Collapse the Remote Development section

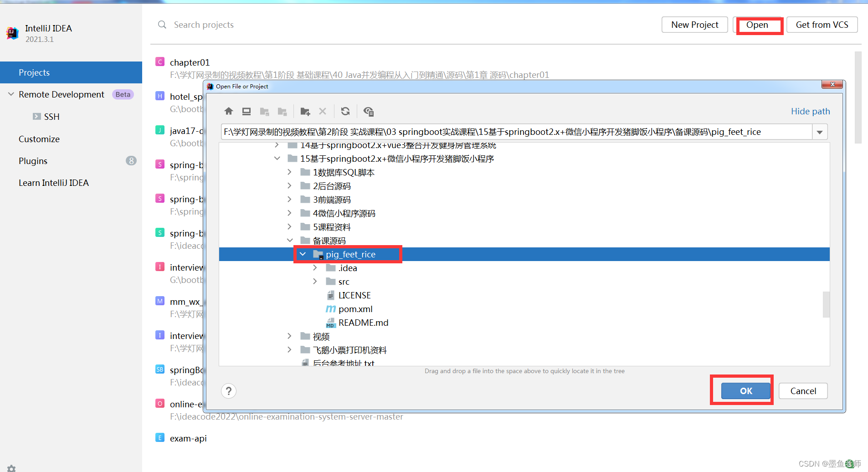(x=11, y=94)
